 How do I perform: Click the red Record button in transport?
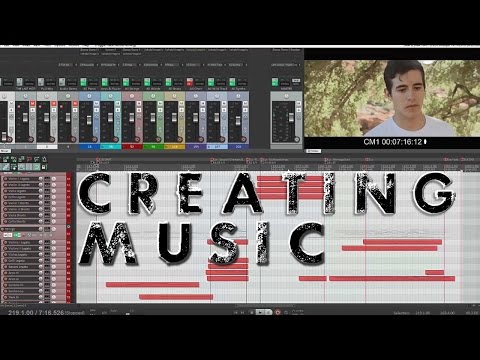click(x=277, y=312)
